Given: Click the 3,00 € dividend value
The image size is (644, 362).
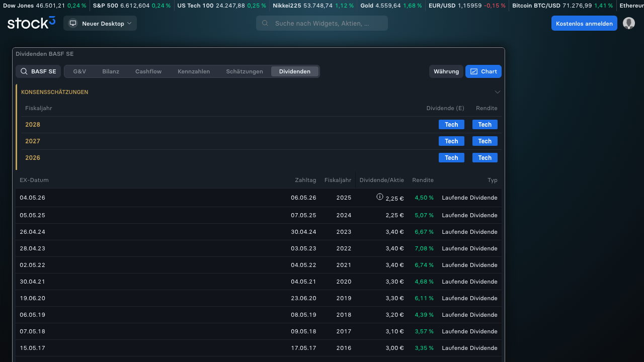Looking at the screenshot, I should [x=394, y=348].
